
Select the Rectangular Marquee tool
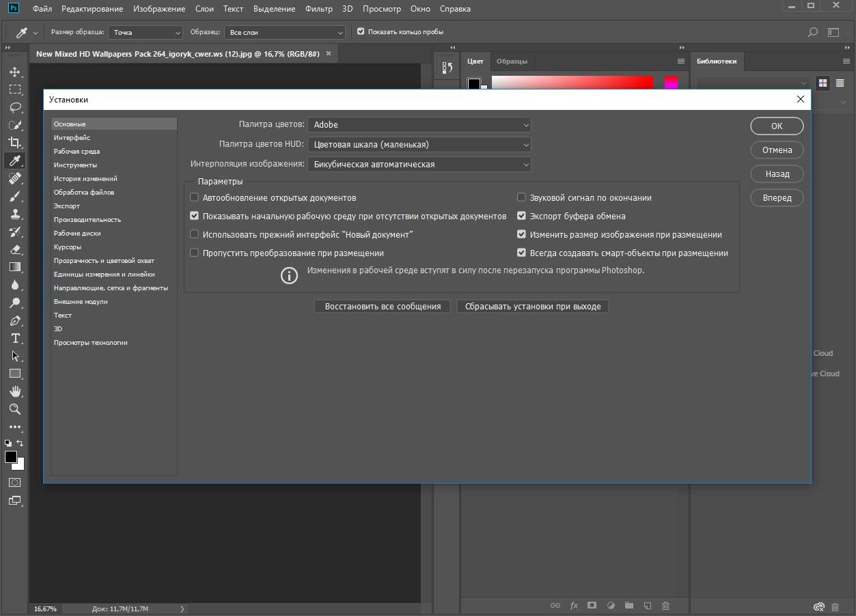[14, 89]
